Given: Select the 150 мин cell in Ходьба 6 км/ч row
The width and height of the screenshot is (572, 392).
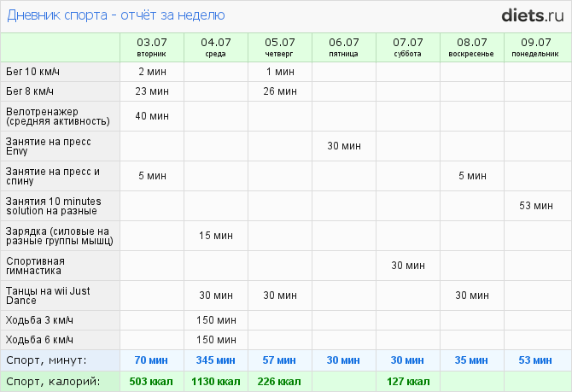Looking at the screenshot, I should tap(215, 341).
